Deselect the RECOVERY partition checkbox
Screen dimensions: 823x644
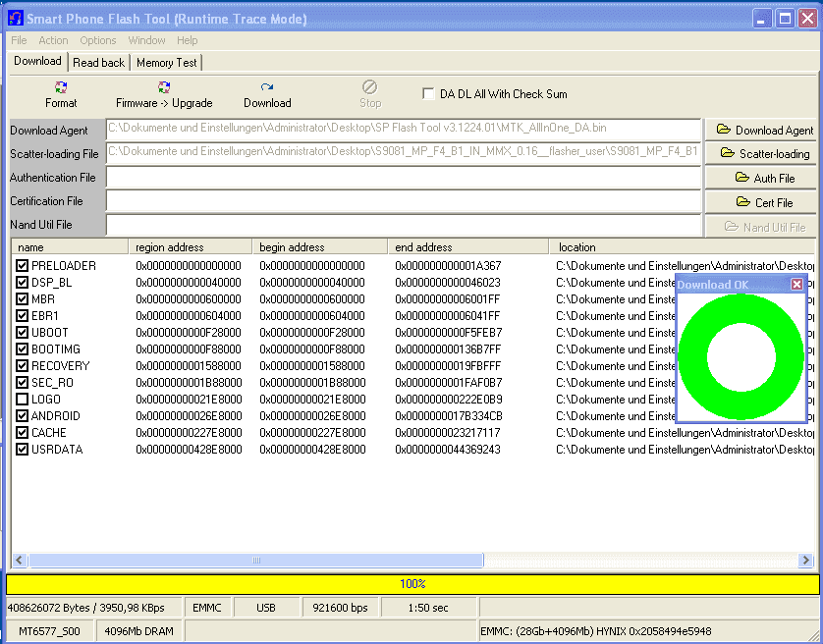point(22,366)
